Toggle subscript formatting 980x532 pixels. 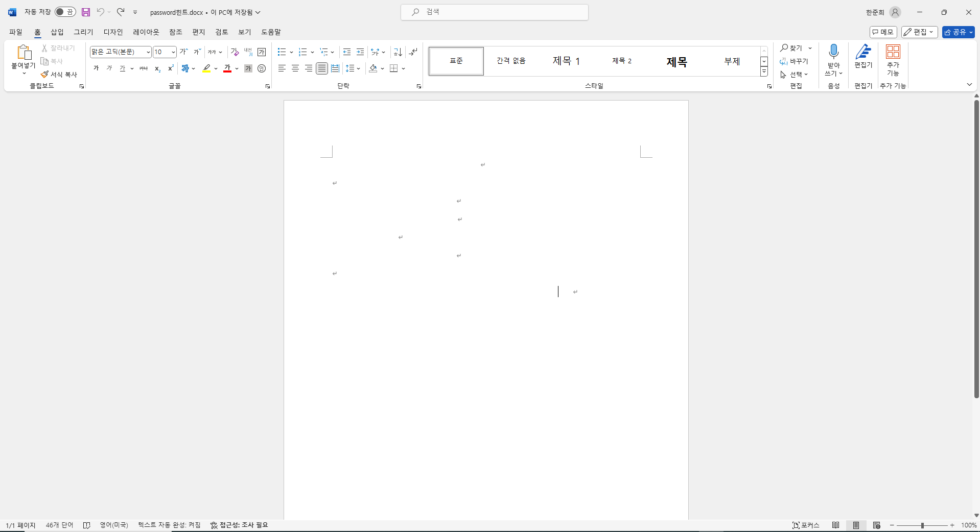pos(158,68)
